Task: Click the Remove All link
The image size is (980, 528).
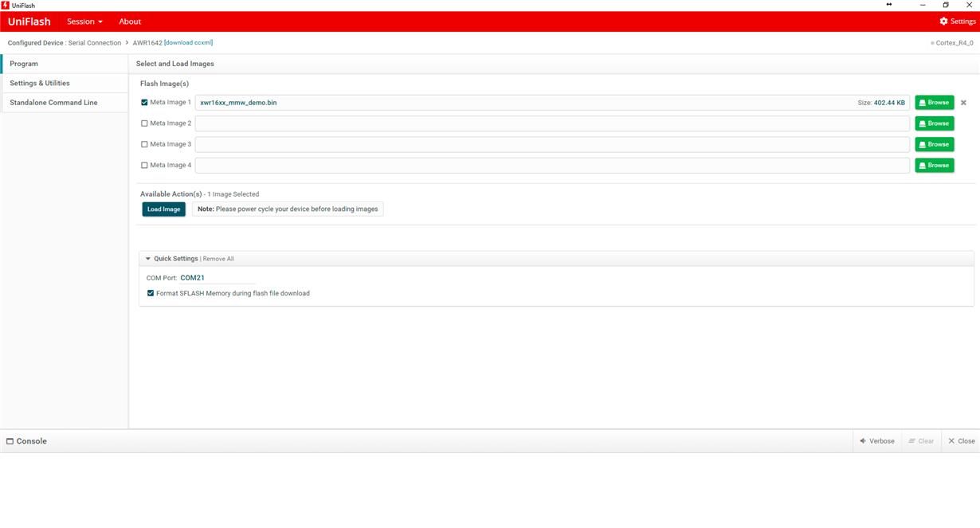Action: click(x=218, y=259)
